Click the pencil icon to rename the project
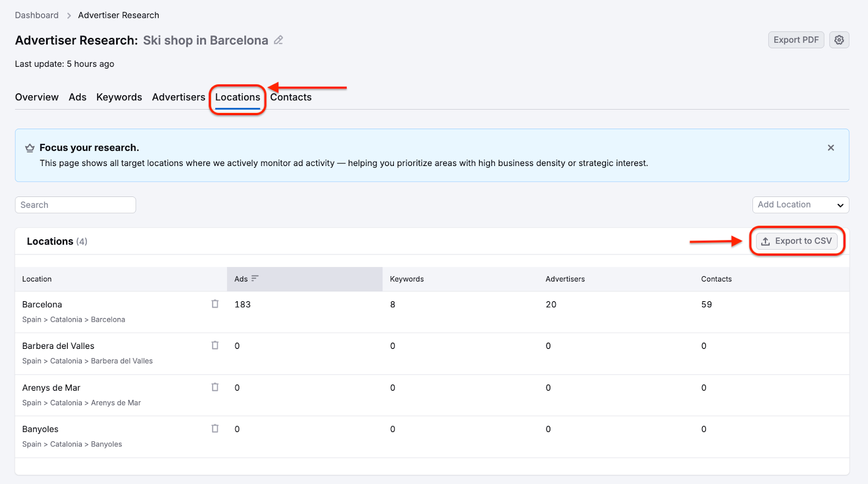The image size is (868, 484). click(278, 40)
